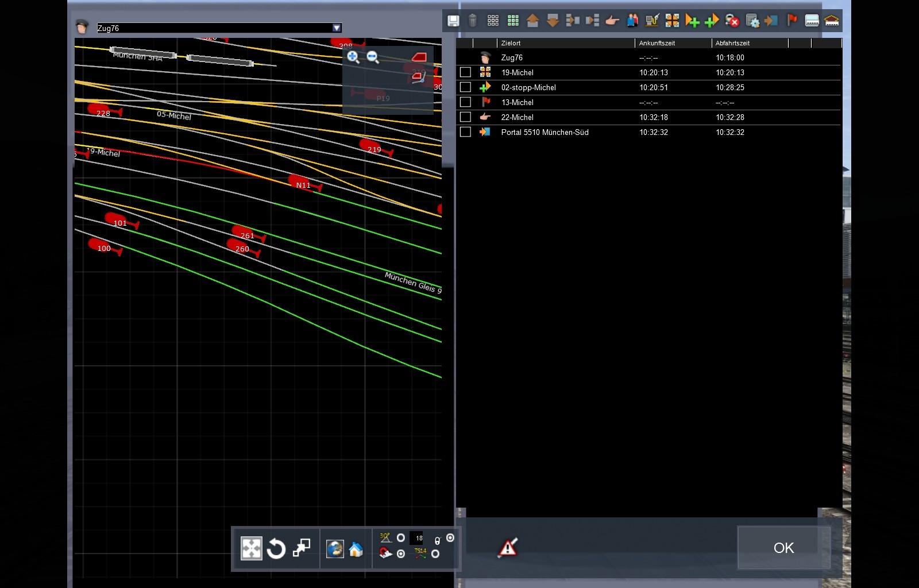Click the warning triangle icon
The image size is (919, 588).
(x=508, y=548)
